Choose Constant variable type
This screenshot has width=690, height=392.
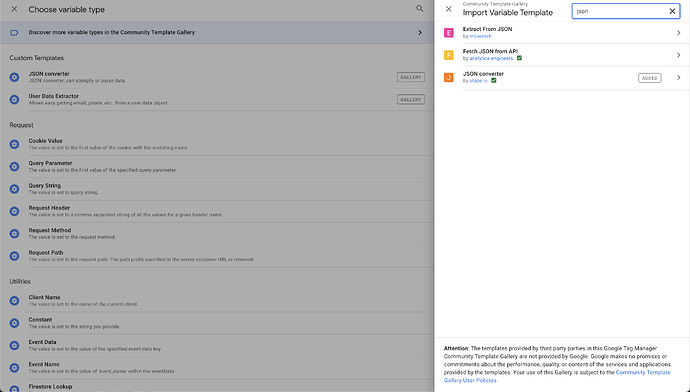click(x=217, y=323)
